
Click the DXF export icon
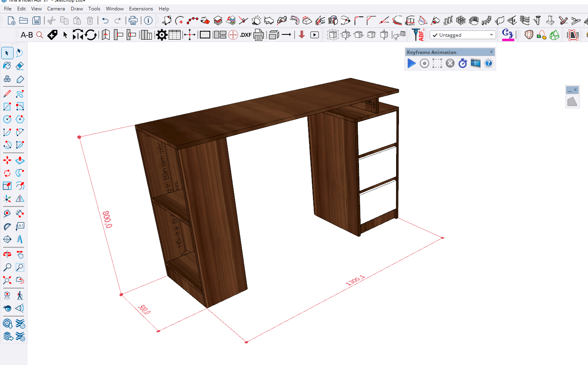tap(245, 35)
